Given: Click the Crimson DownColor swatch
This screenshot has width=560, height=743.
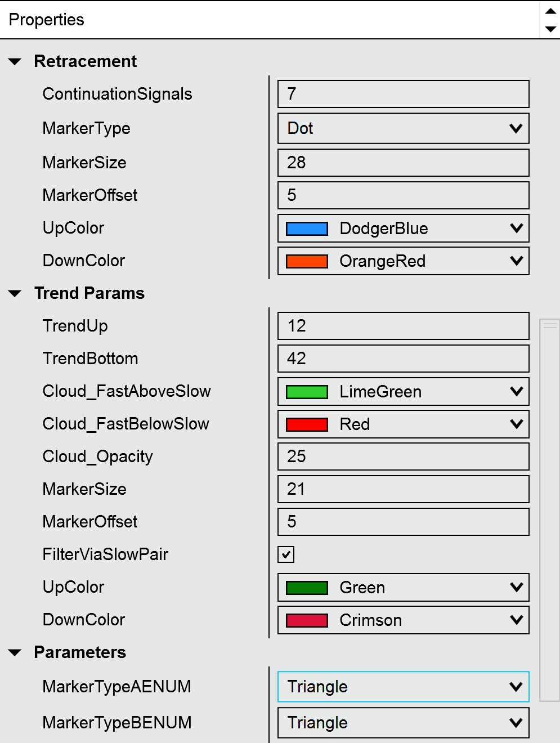Looking at the screenshot, I should click(x=307, y=620).
